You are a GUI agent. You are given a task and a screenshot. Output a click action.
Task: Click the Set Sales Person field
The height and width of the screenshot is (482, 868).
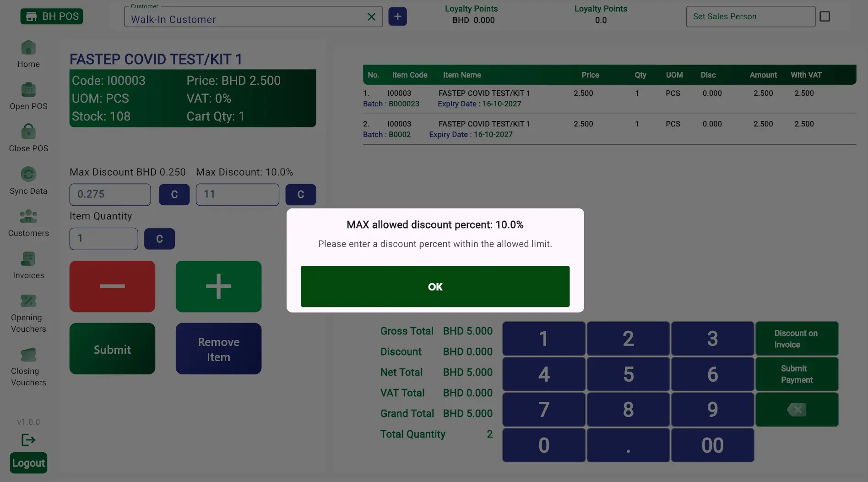coord(750,16)
